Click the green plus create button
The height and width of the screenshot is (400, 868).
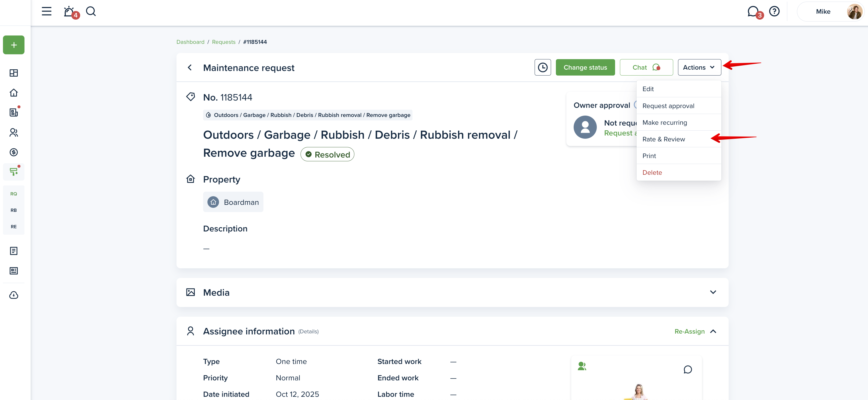14,45
